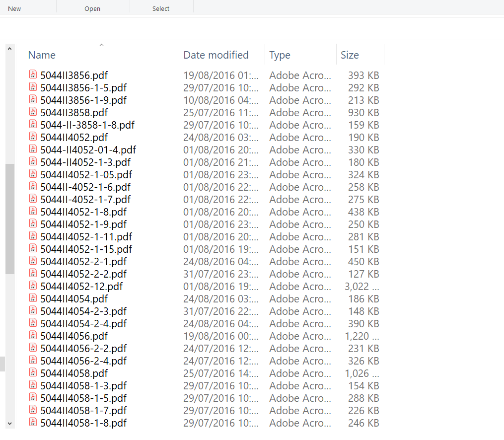Click the scroll up arrow of file list
The height and width of the screenshot is (440, 504).
pyautogui.click(x=10, y=49)
